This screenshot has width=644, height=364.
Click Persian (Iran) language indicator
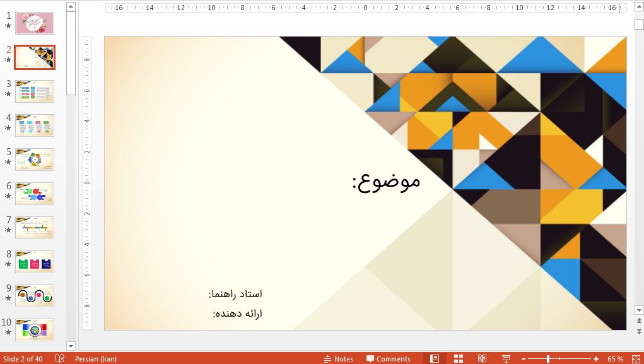point(95,358)
